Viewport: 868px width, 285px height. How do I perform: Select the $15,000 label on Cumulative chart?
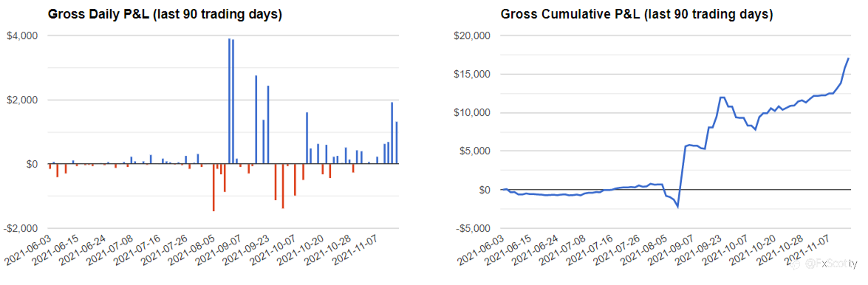click(473, 75)
